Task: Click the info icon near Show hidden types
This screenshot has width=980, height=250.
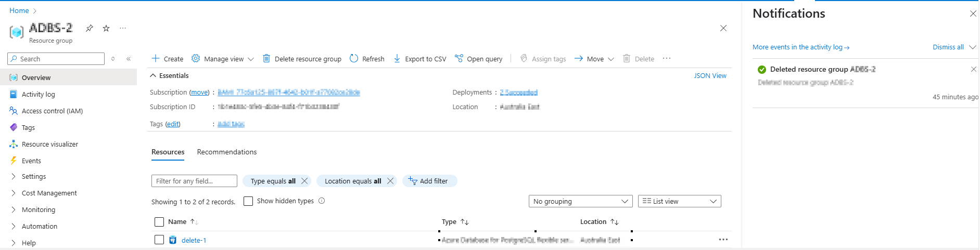Action: coord(322,201)
